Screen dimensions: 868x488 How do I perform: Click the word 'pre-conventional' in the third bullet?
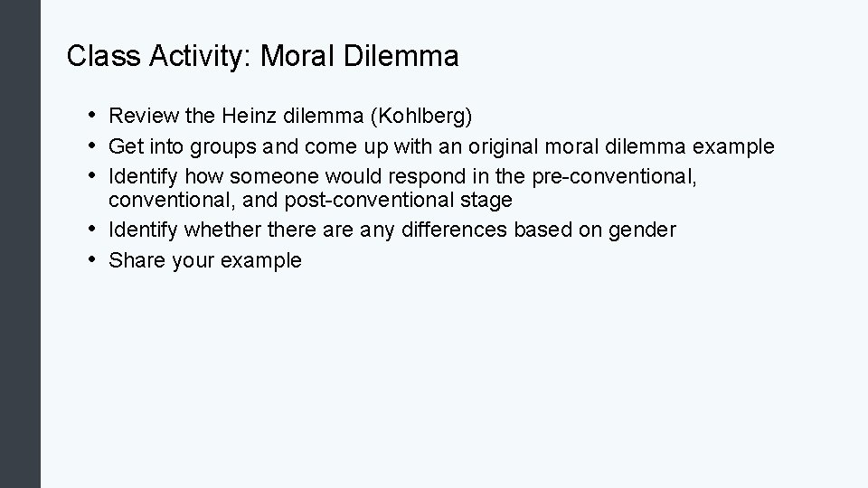point(612,176)
